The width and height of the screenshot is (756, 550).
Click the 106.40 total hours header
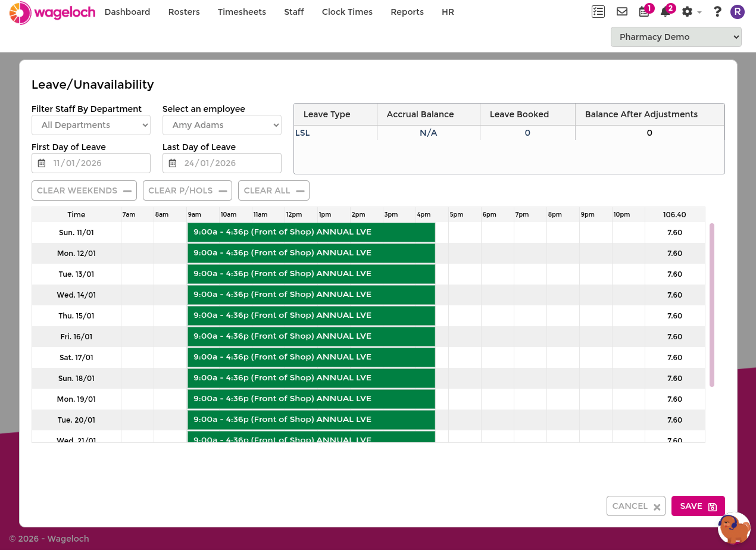pyautogui.click(x=674, y=215)
